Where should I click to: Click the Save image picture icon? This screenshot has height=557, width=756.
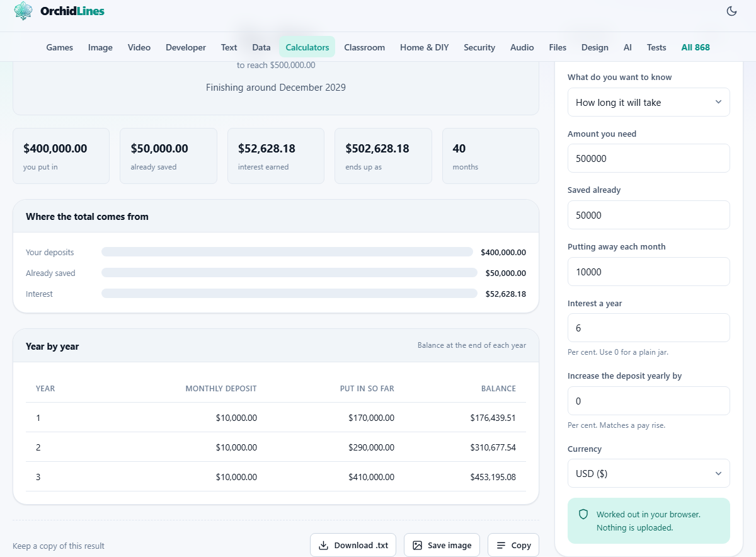tap(417, 545)
